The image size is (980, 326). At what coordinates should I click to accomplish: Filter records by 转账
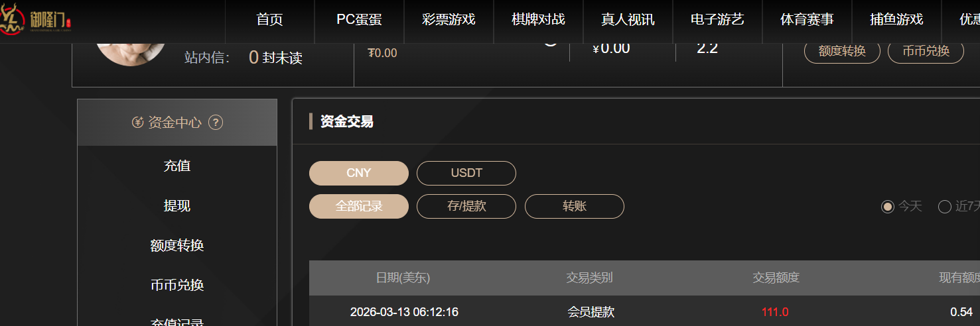[574, 206]
